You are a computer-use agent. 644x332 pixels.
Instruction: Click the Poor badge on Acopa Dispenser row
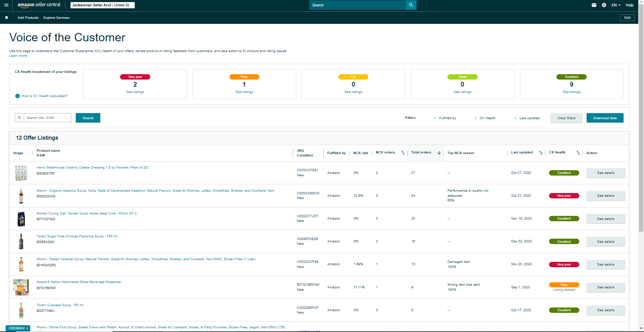(564, 285)
